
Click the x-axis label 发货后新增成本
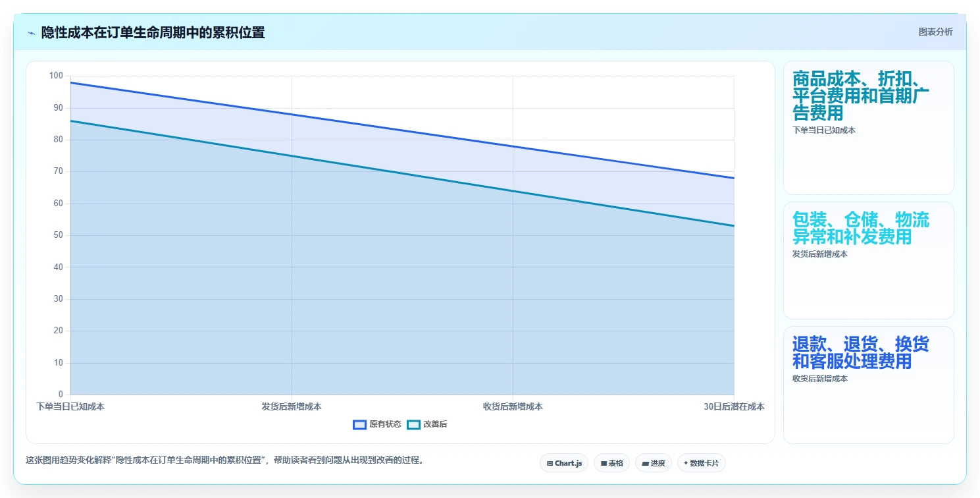pyautogui.click(x=292, y=406)
